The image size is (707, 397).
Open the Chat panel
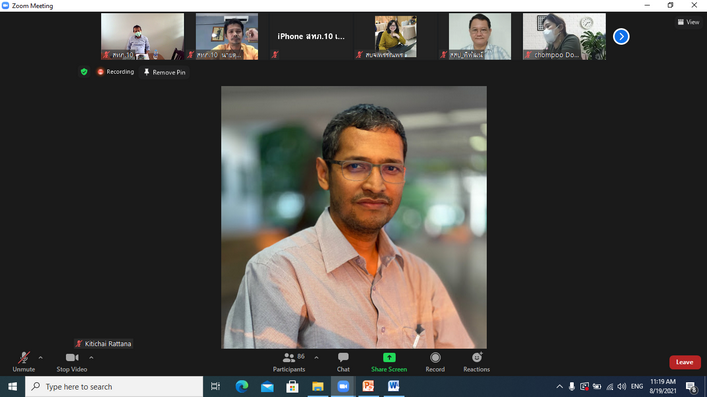343,362
